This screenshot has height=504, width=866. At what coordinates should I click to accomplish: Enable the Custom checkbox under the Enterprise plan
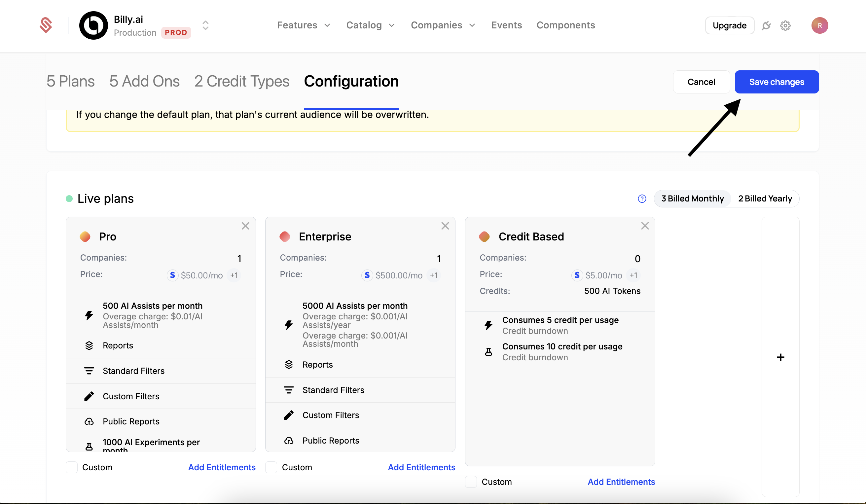(271, 467)
